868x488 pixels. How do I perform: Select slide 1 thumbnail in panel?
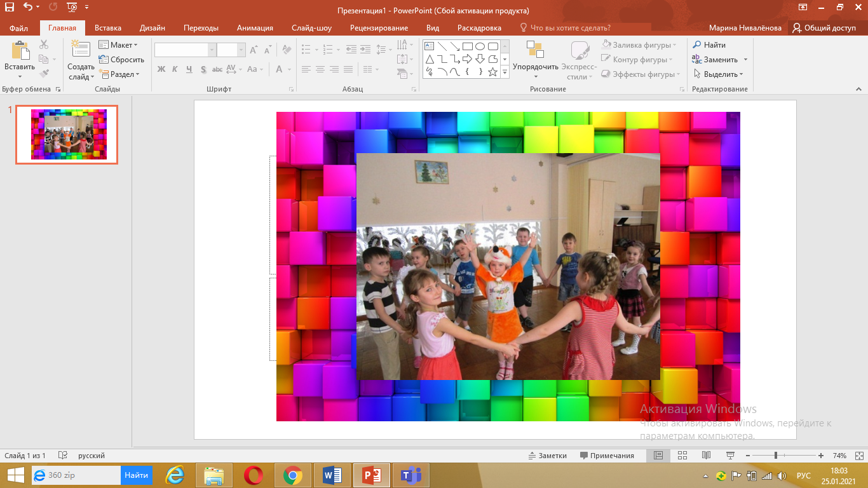pyautogui.click(x=67, y=135)
